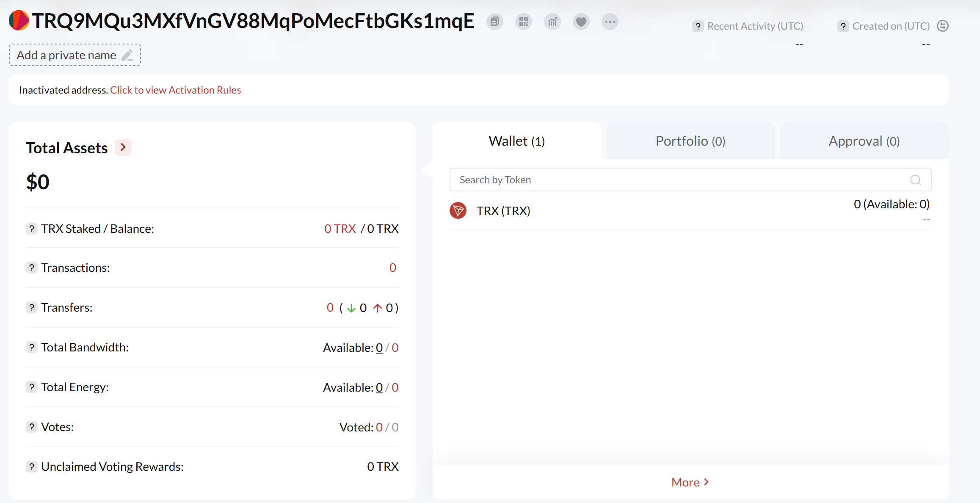
Task: Toggle the time format switch near Created on
Action: (943, 26)
